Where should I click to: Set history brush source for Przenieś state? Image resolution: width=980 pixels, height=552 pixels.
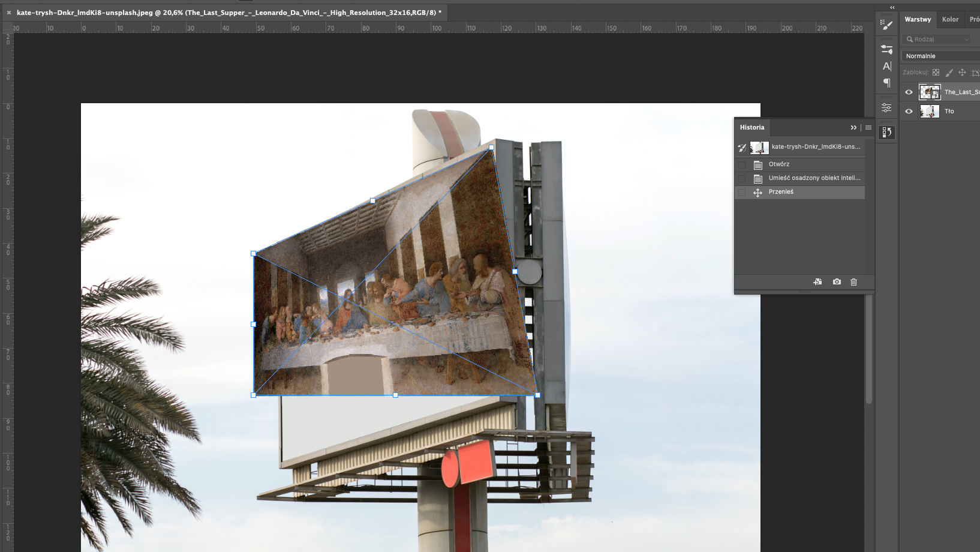coord(742,192)
